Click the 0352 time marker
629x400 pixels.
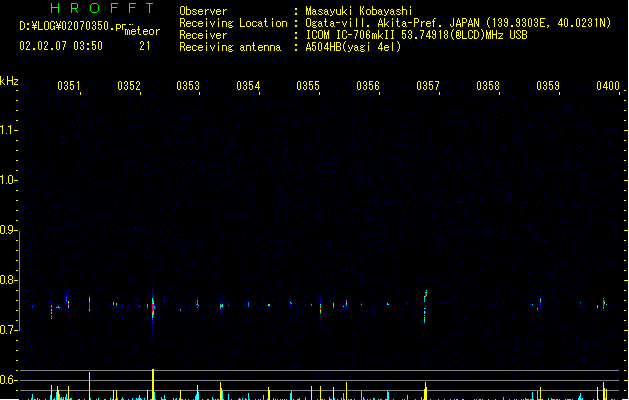point(129,85)
